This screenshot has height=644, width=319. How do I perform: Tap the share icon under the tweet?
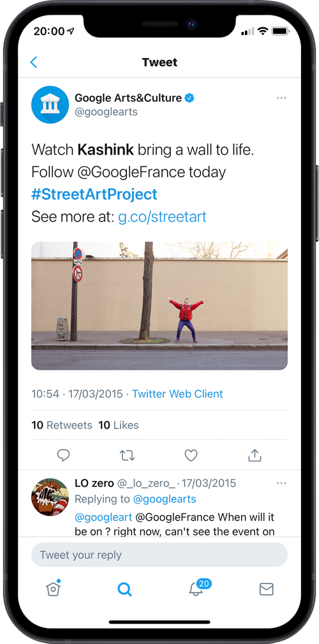(255, 455)
